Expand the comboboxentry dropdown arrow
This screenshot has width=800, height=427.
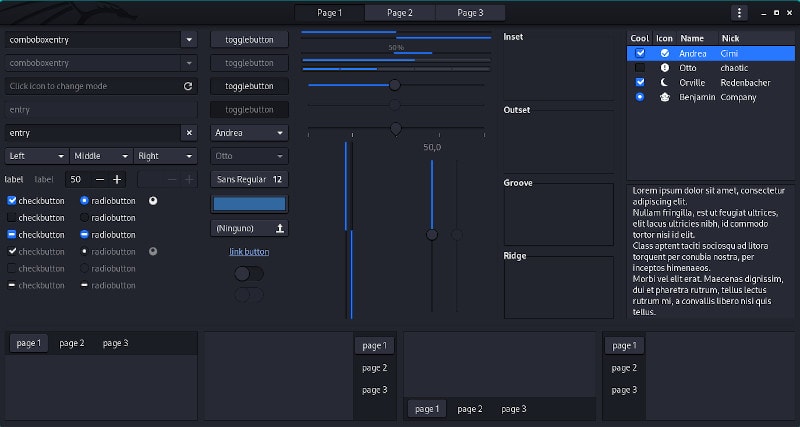[x=189, y=40]
